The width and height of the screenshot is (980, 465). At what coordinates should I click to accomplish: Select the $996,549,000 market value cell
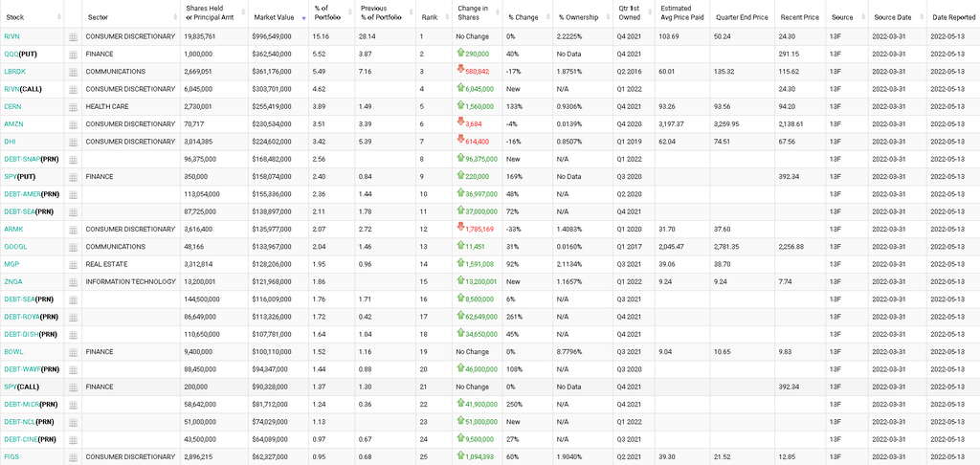278,37
